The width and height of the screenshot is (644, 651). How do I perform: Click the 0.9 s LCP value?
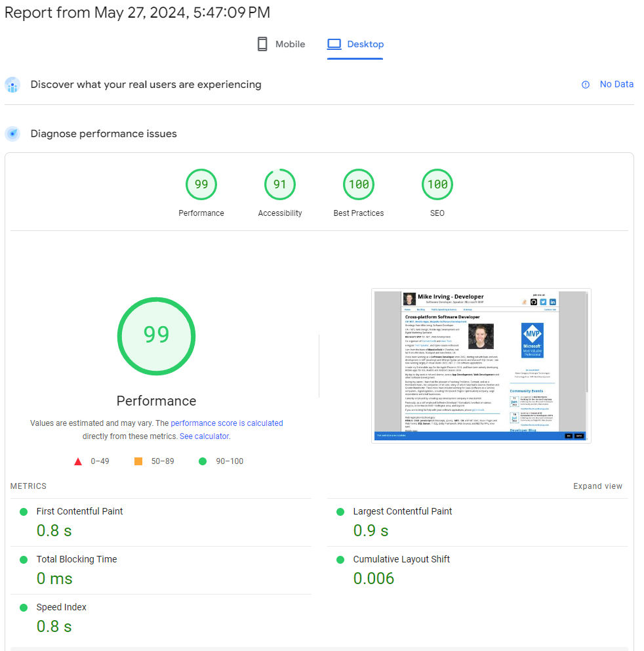(371, 531)
